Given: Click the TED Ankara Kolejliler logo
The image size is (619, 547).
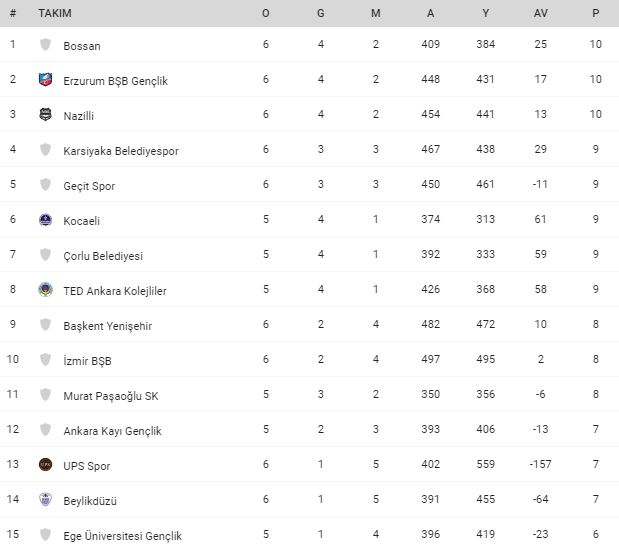Looking at the screenshot, I should click(x=45, y=290).
